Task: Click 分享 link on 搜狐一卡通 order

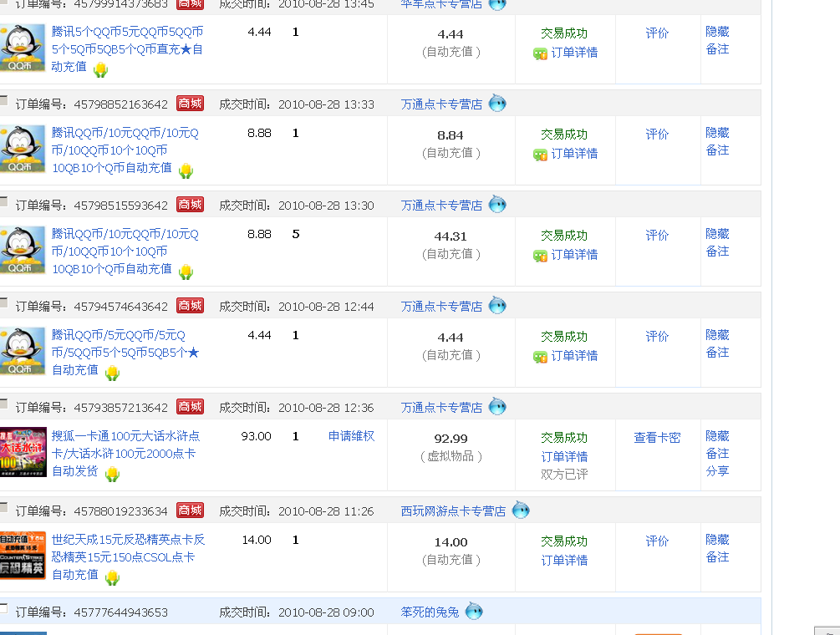Action: pyautogui.click(x=717, y=471)
